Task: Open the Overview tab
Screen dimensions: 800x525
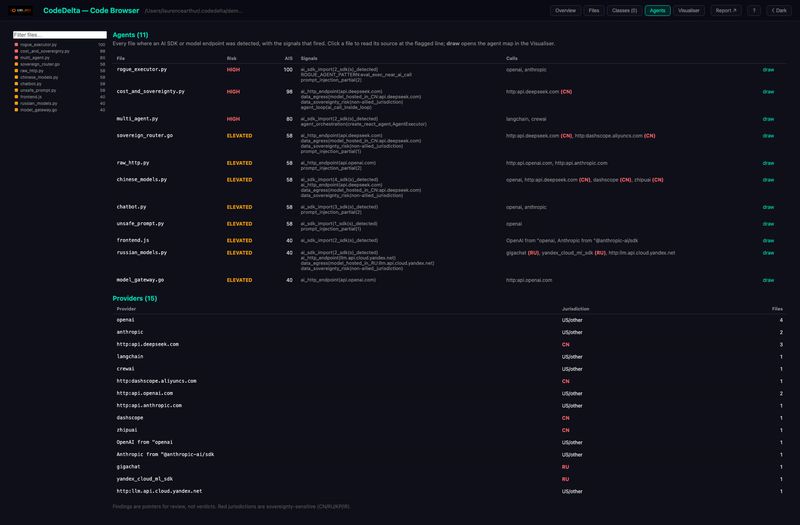Action: [565, 10]
